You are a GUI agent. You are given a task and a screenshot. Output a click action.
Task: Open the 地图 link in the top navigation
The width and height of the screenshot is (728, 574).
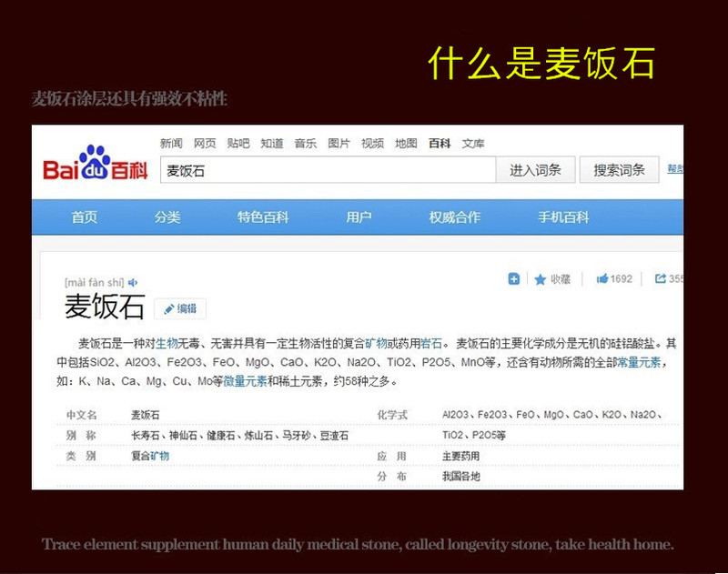tap(406, 144)
